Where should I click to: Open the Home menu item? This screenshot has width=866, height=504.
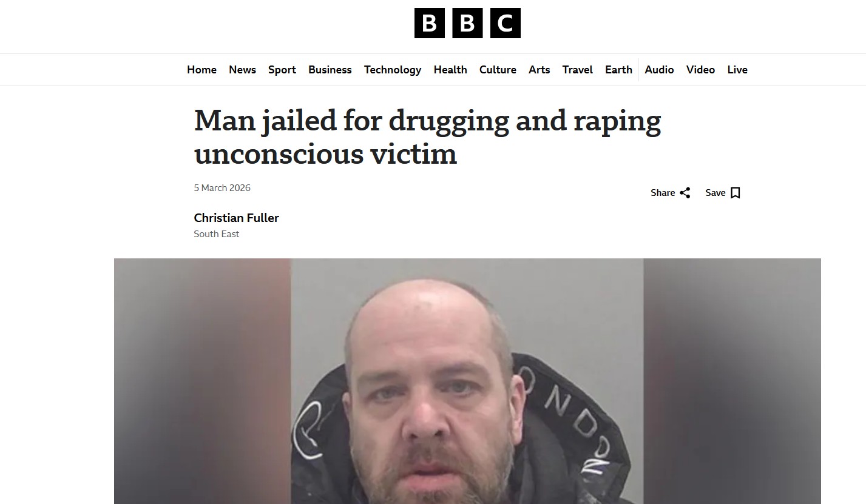pos(201,70)
